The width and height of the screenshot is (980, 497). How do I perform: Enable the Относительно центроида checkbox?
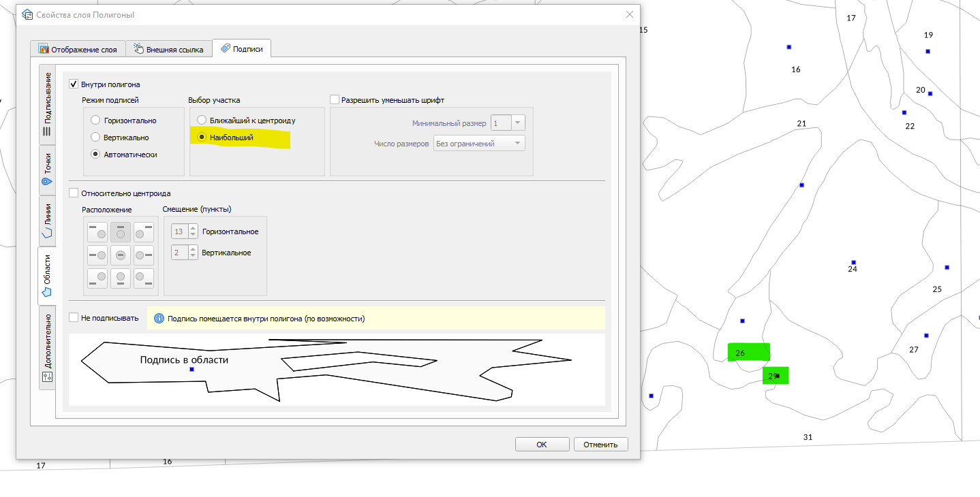click(74, 193)
